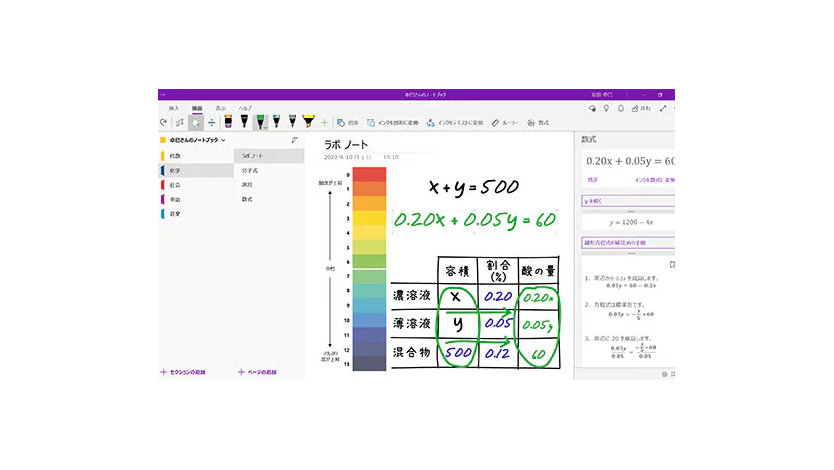Choose the eraser with orange and purple band
The image size is (834, 470).
228,122
